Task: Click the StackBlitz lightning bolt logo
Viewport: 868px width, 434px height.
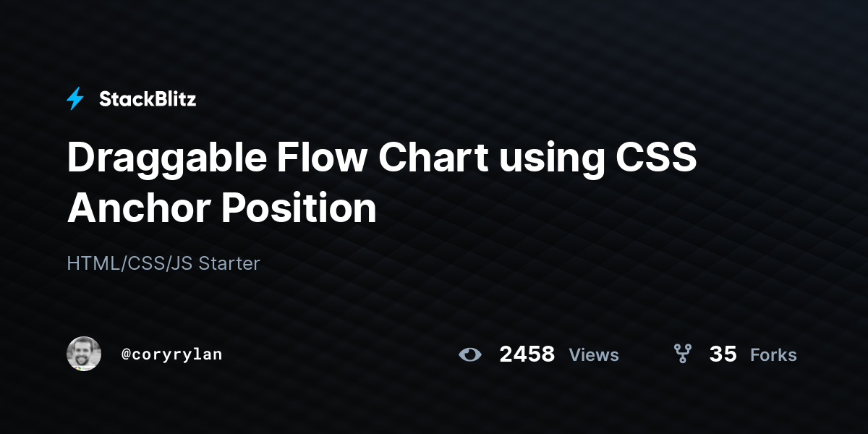Action: pos(75,99)
